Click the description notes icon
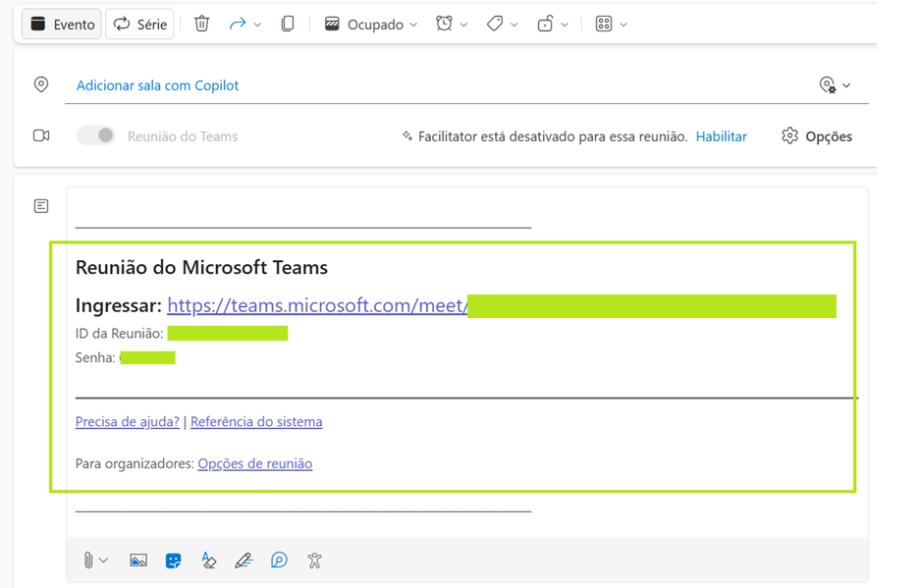This screenshot has height=588, width=918. pyautogui.click(x=41, y=206)
